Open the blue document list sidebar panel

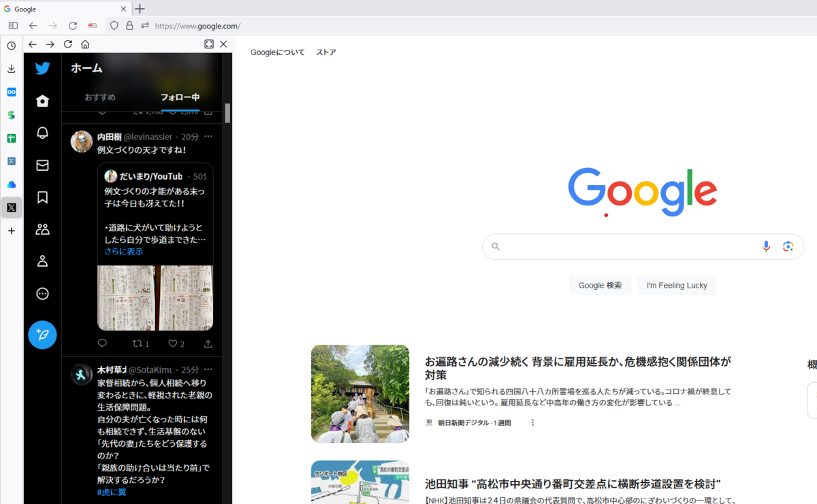tap(12, 161)
